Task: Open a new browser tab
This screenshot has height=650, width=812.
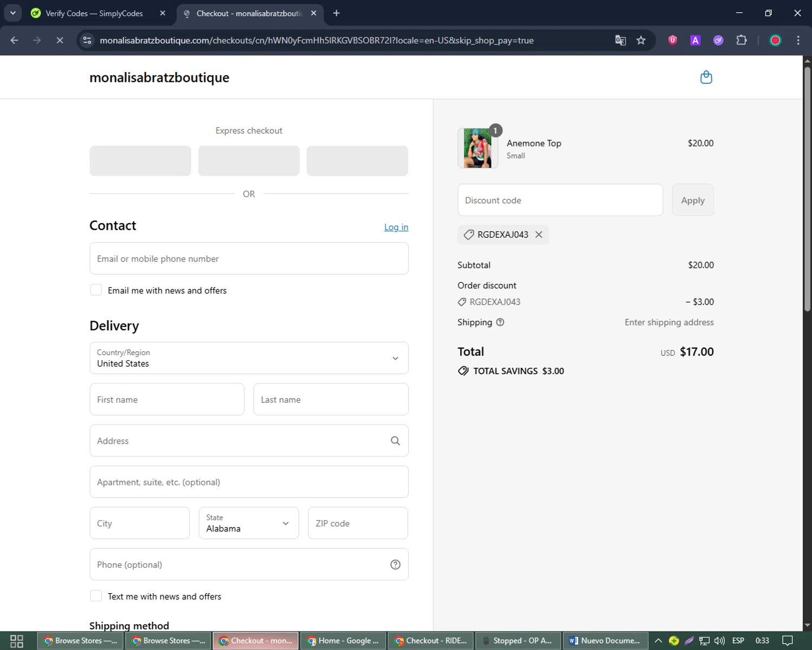Action: pos(336,13)
